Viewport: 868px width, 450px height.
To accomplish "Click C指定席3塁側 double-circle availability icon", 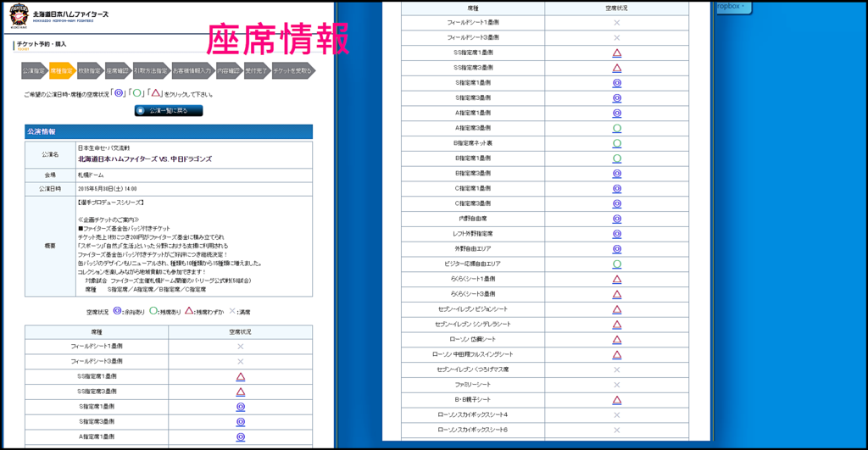I will tap(617, 203).
